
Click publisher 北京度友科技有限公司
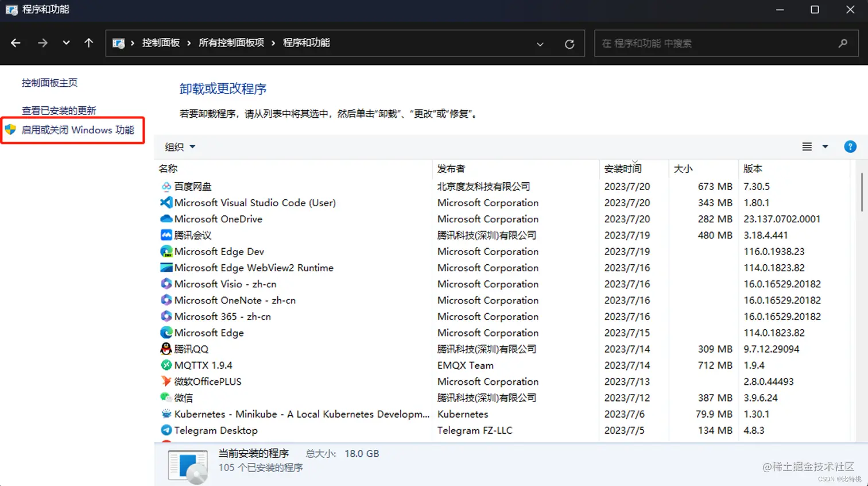tap(483, 187)
